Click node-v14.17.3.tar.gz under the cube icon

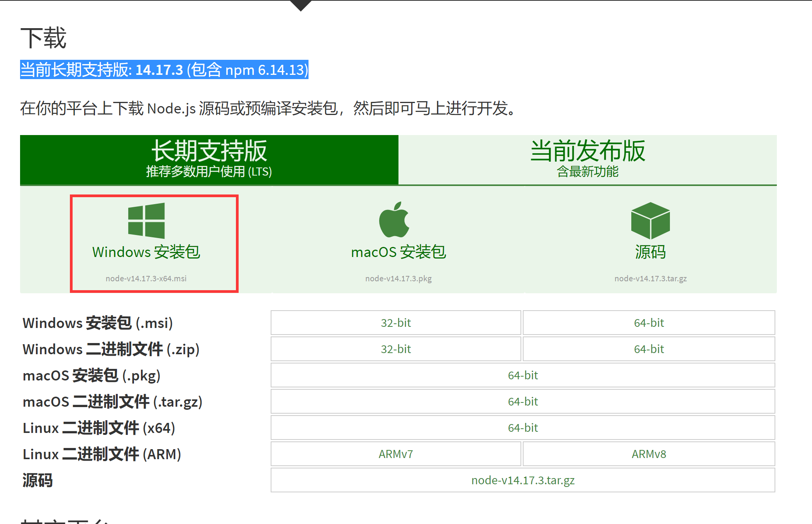pos(651,279)
